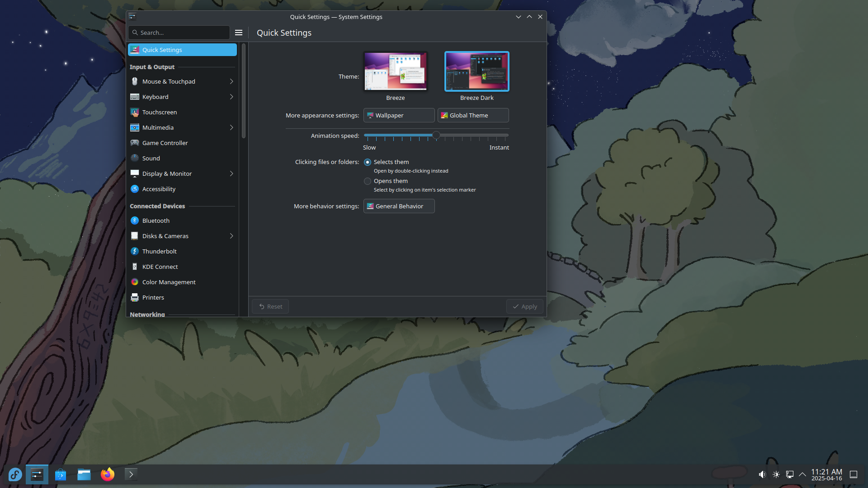This screenshot has width=868, height=488.
Task: Choose the Breeze light theme thumbnail
Action: pos(396,71)
